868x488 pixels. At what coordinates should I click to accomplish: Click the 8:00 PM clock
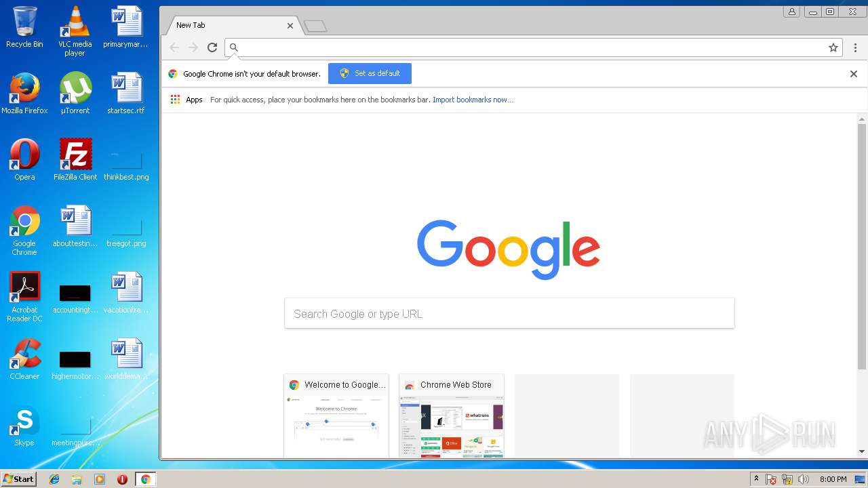click(x=833, y=479)
